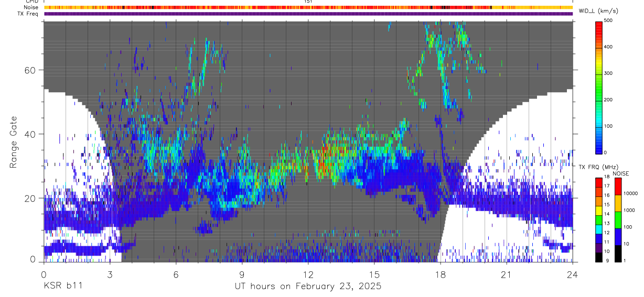Click the 1000 tick of the NOISE legend
Screen dimensions: 644x297
(630, 211)
